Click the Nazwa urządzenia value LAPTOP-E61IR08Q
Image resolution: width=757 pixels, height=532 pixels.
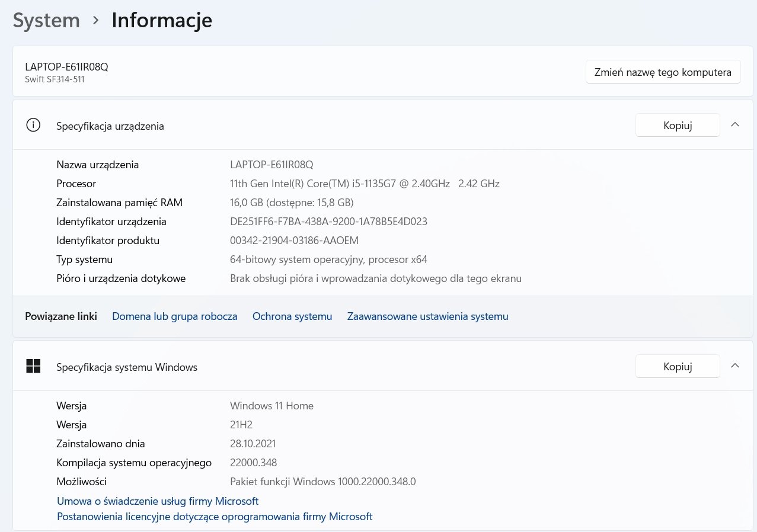click(x=272, y=165)
